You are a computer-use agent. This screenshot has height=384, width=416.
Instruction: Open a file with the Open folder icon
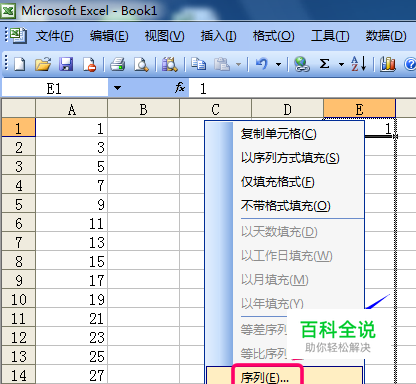(x=43, y=64)
